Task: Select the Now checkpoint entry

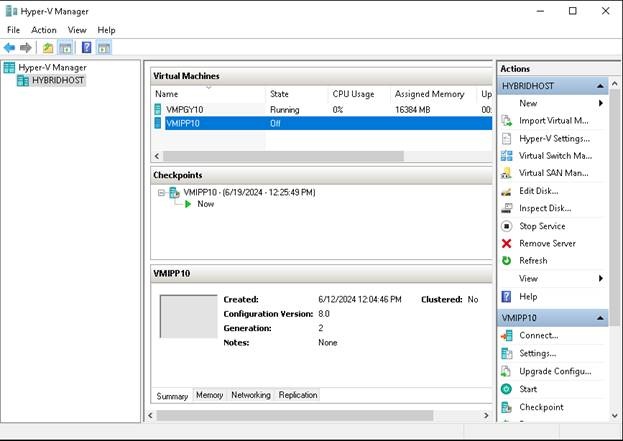Action: (205, 204)
